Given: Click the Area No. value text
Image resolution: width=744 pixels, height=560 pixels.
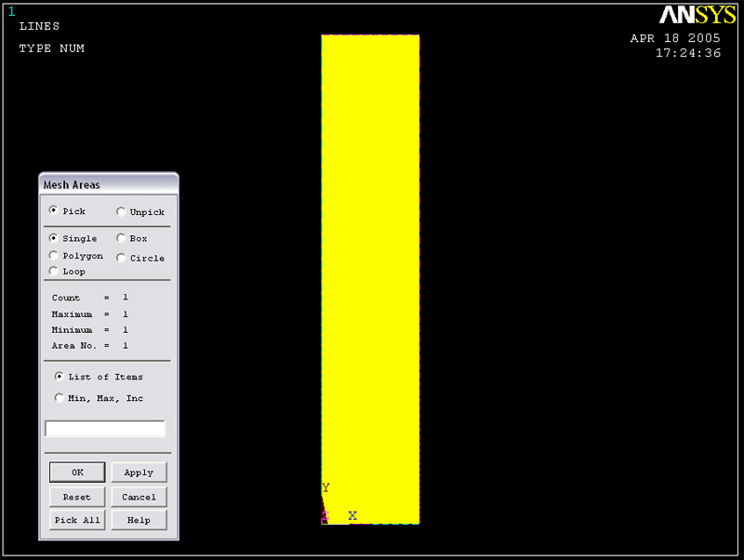Looking at the screenshot, I should tap(126, 345).
